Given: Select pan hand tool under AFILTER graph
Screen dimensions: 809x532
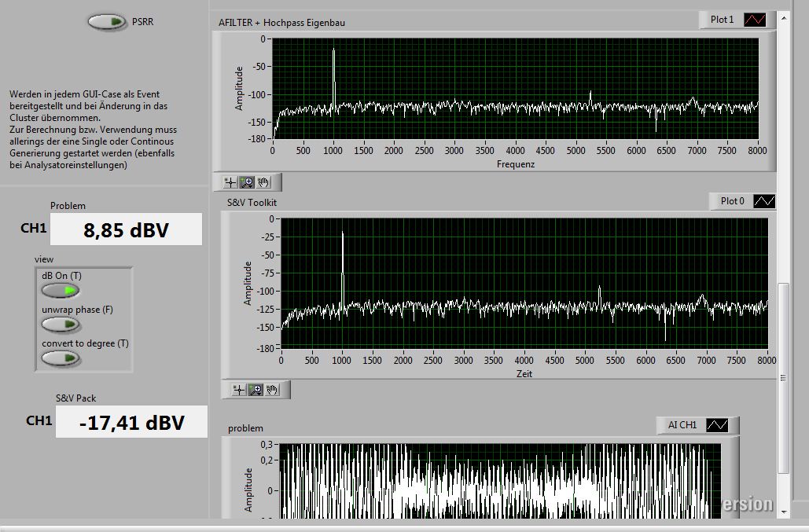Looking at the screenshot, I should pos(263,182).
